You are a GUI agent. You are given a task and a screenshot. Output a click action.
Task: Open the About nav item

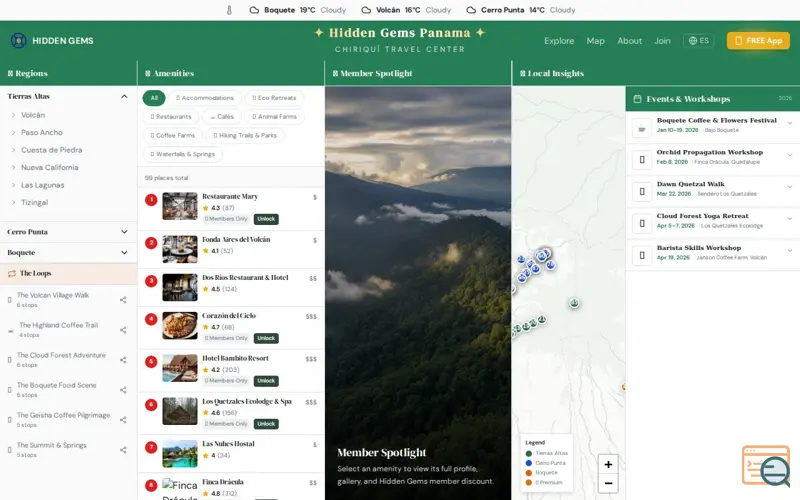(x=630, y=41)
